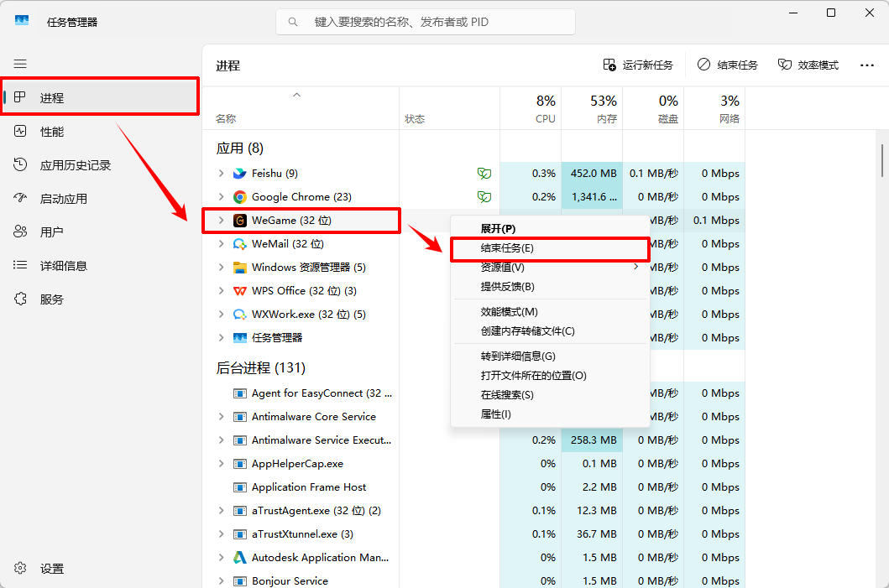Click the WeGame app icon
This screenshot has height=588, width=889.
click(x=240, y=221)
